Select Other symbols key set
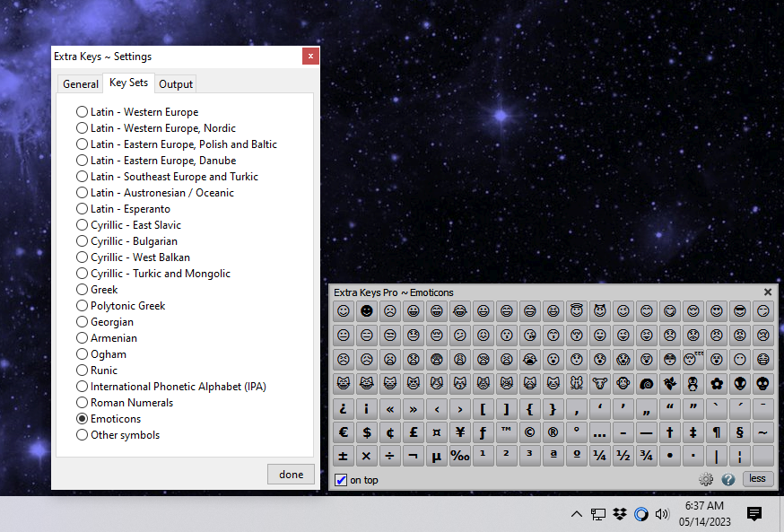The width and height of the screenshot is (784, 532). pyautogui.click(x=118, y=435)
